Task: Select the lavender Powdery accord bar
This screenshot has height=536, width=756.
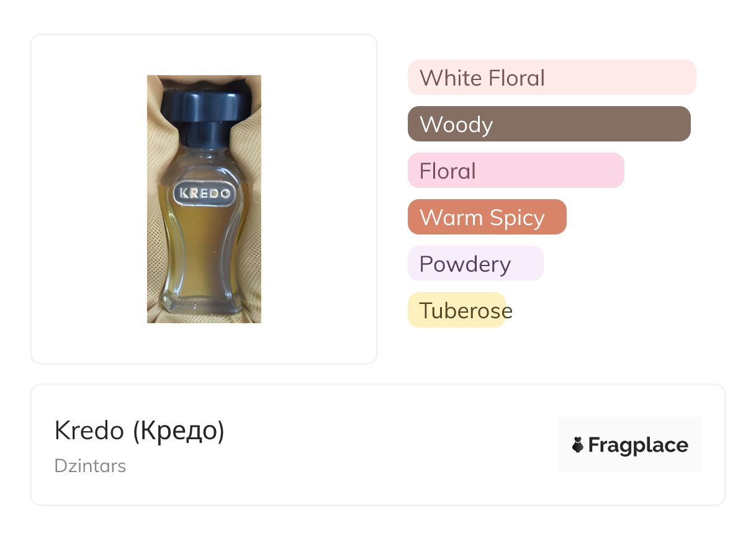Action: pyautogui.click(x=475, y=264)
